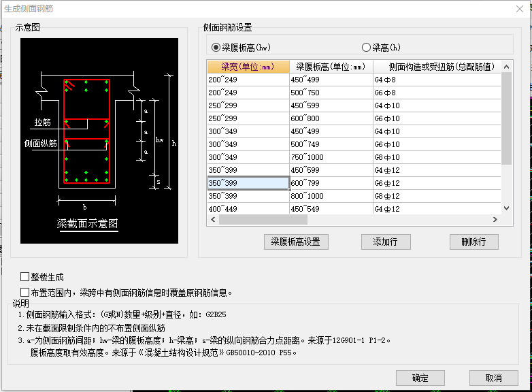
Task: Toggle the 覆盖原钢筋信息 checkbox
Action: (x=24, y=292)
